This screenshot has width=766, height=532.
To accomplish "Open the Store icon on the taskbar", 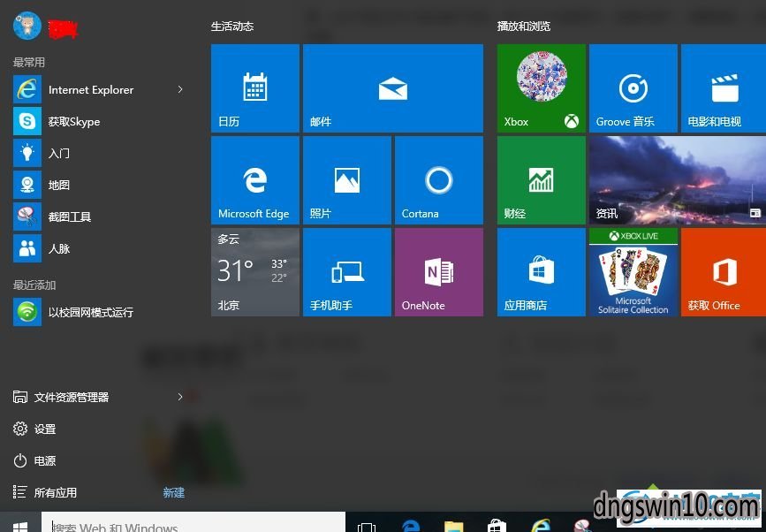I will (497, 526).
